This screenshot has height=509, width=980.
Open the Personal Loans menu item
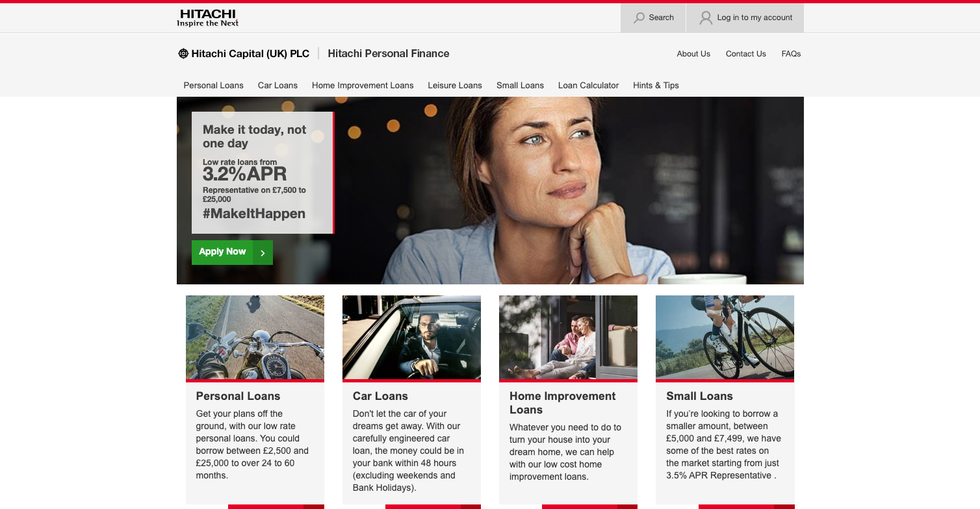point(213,86)
